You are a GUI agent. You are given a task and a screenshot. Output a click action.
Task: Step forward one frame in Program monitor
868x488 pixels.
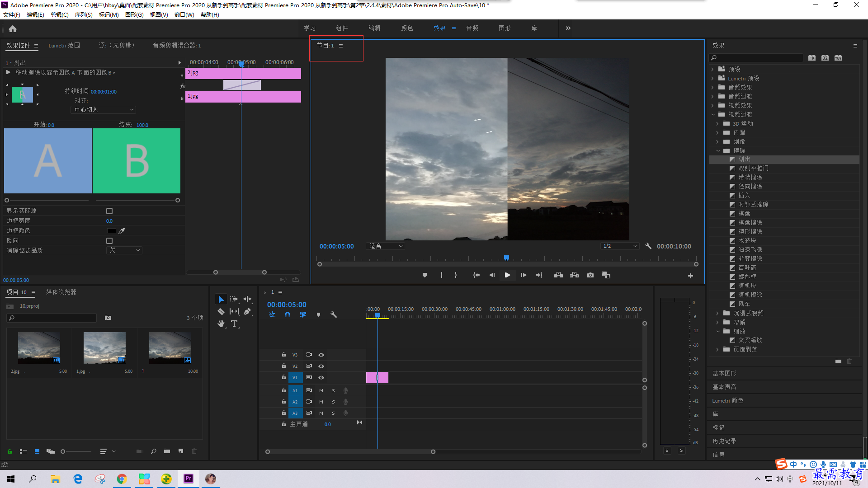pos(524,275)
